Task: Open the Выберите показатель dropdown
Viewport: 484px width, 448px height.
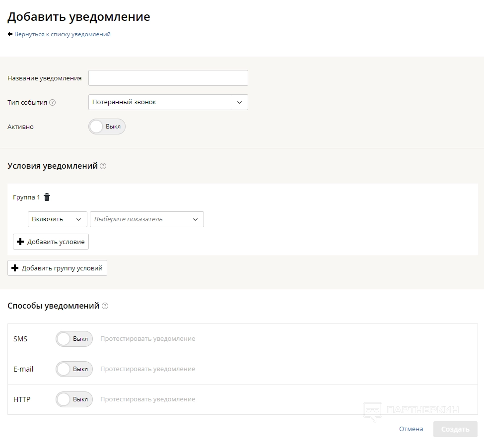Action: tap(146, 219)
